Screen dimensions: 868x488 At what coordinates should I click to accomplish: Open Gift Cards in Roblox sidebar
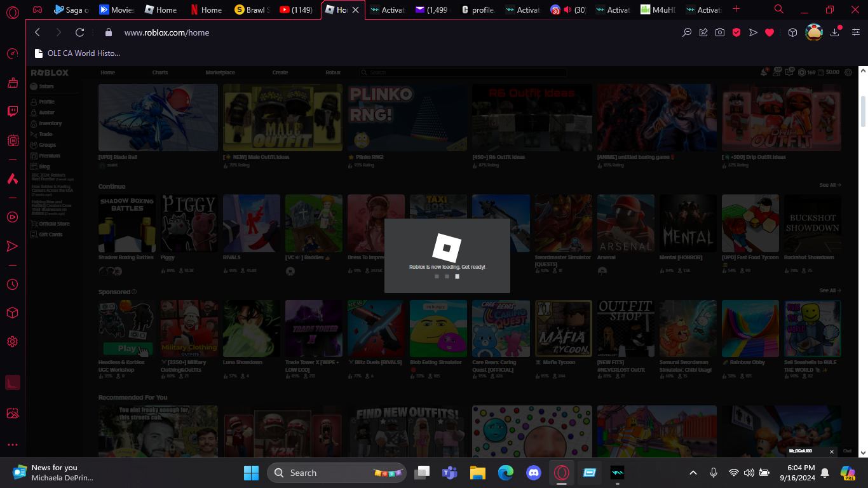pos(50,234)
